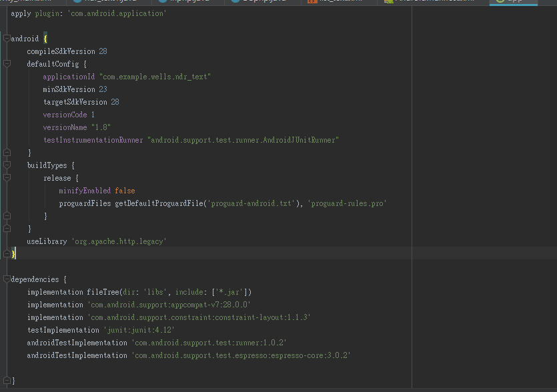Click the espresso-core:3.0.2 dependency string
557x392 pixels.
pyautogui.click(x=241, y=355)
